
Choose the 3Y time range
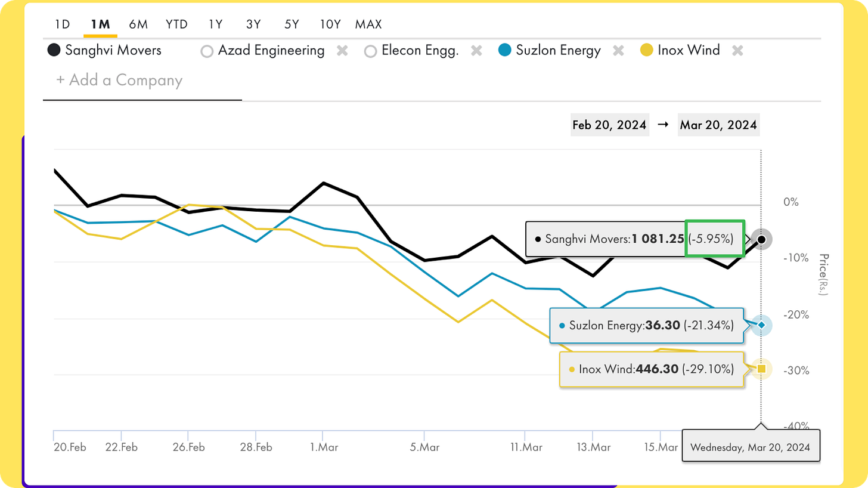(x=254, y=24)
